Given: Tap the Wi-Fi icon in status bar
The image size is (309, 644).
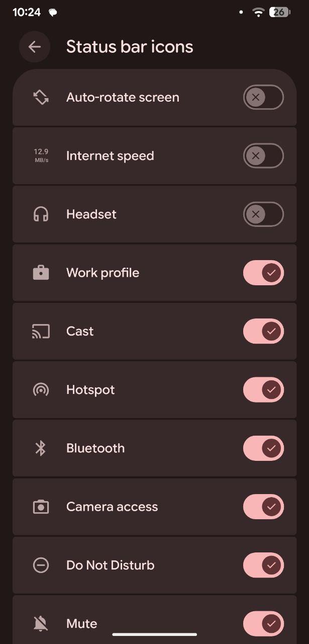Looking at the screenshot, I should pyautogui.click(x=258, y=13).
